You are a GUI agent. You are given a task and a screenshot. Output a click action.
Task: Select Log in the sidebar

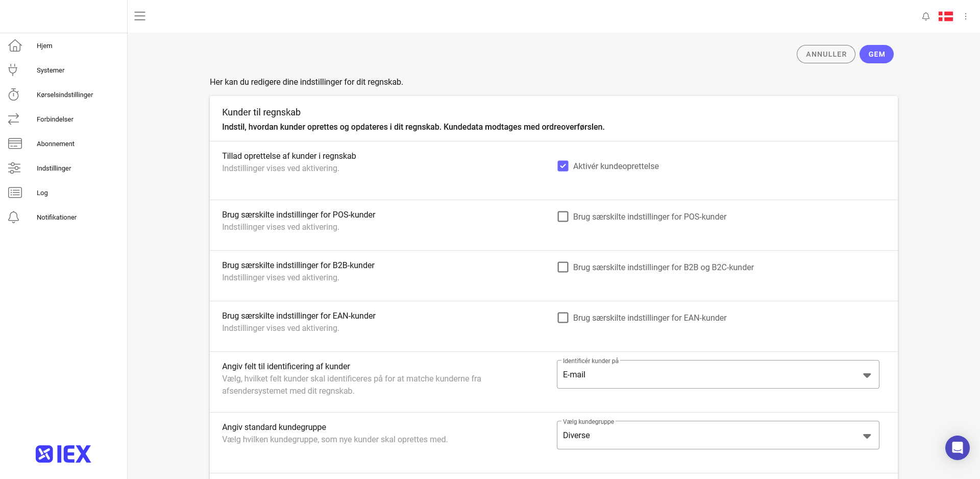click(42, 193)
